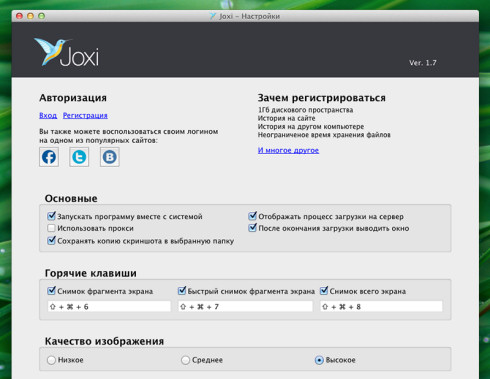Uncheck Быстрый снимок фрагмента экрана hotkey
The image size is (490, 379).
tap(182, 291)
